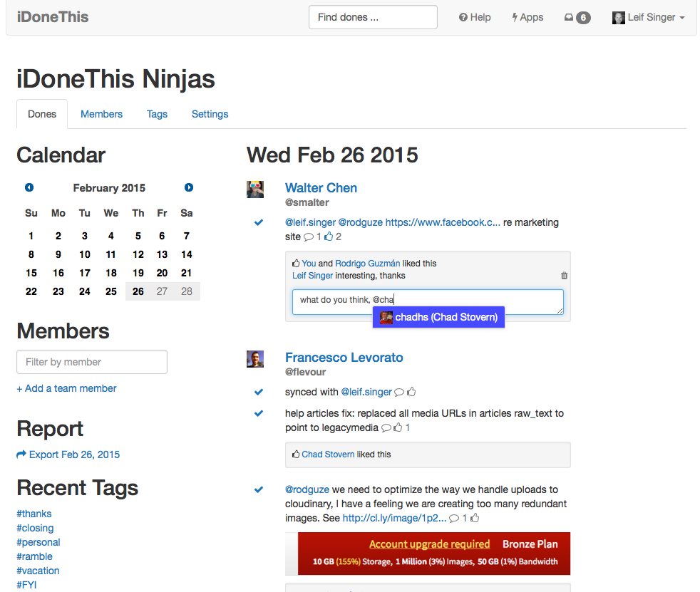Click the comment text box

pyautogui.click(x=428, y=302)
